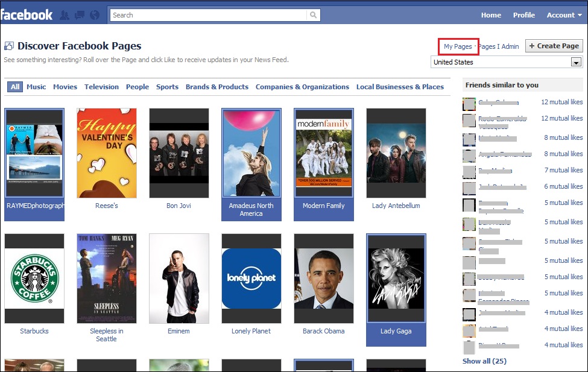Switch to Local Businesses & Places tab

pyautogui.click(x=400, y=87)
